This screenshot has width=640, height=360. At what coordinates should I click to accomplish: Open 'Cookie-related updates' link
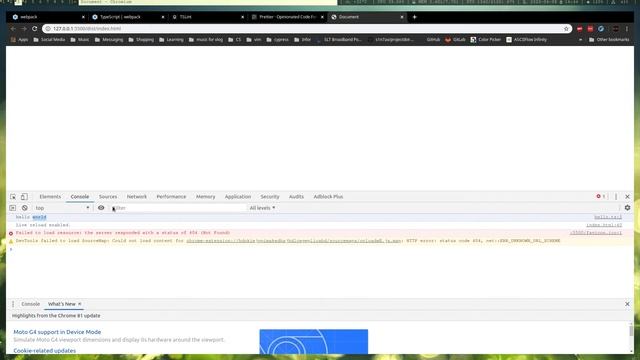coord(44,351)
